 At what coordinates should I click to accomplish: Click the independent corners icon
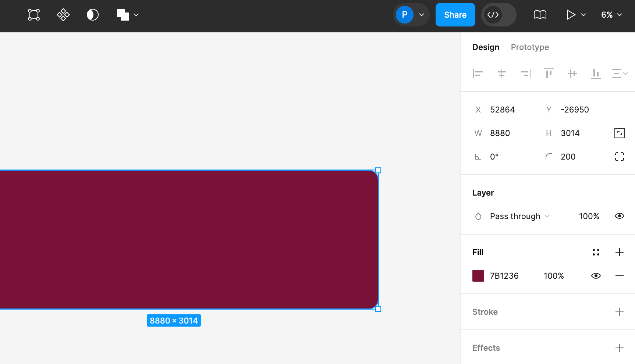620,157
